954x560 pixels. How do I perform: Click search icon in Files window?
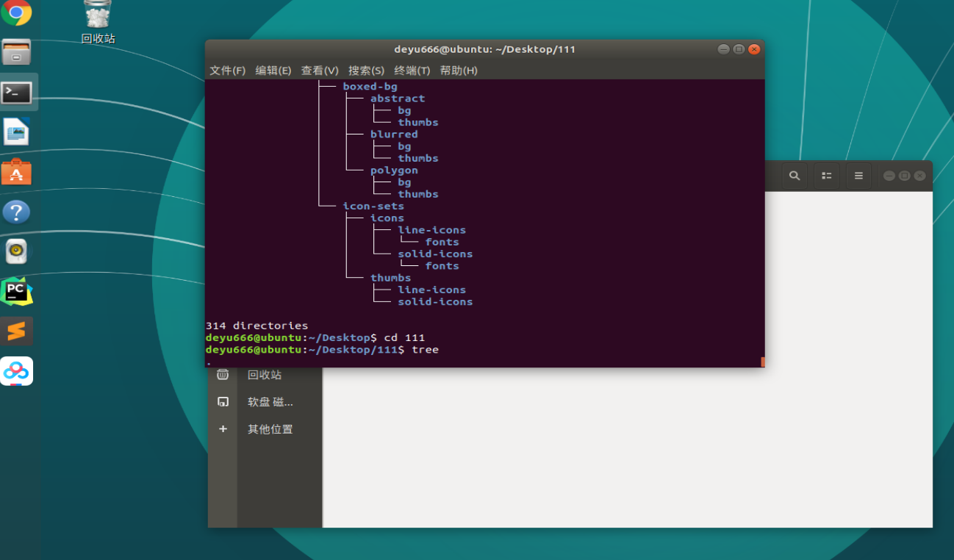(795, 176)
